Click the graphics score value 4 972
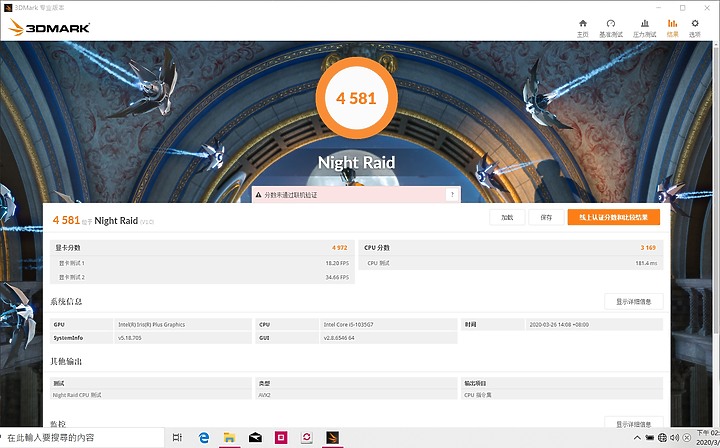This screenshot has height=448, width=720. [340, 248]
